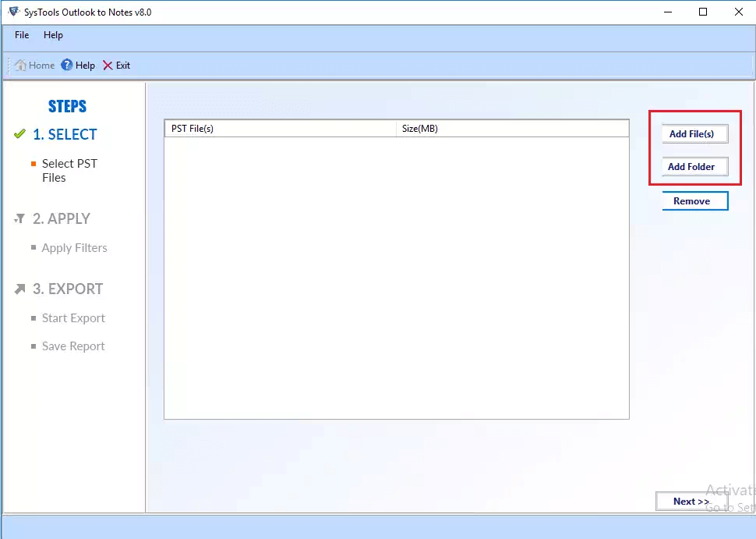Select the Apply Filters step in sidebar
The image size is (756, 539).
(74, 247)
